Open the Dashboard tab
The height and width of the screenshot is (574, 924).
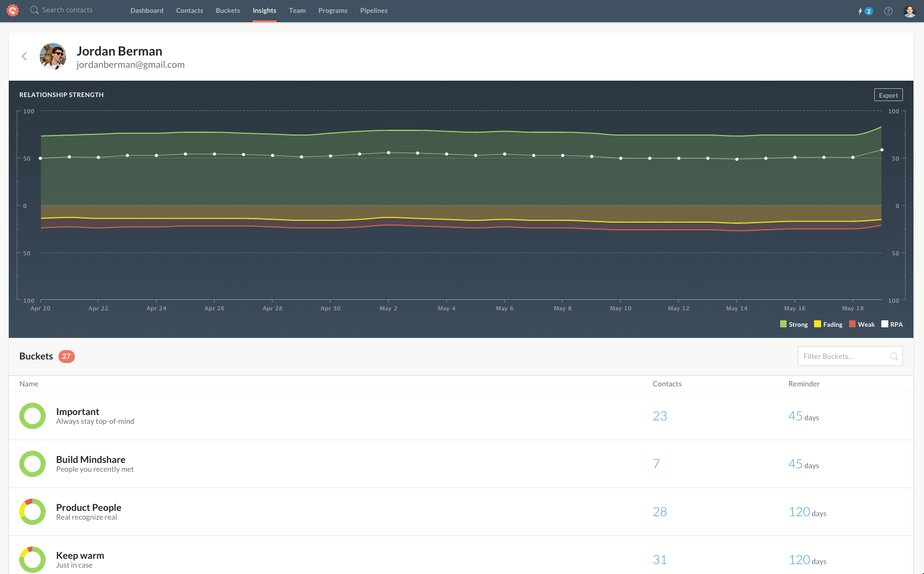click(147, 11)
